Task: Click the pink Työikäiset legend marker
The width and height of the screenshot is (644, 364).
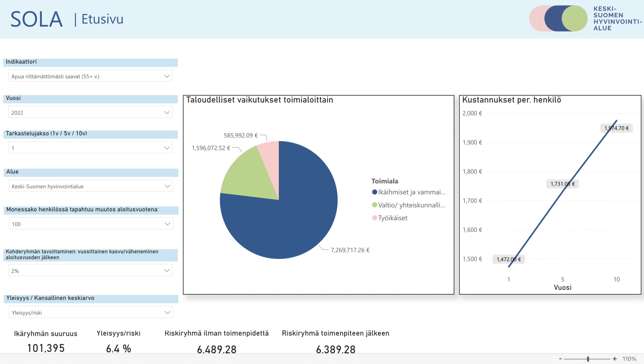Action: pos(374,218)
